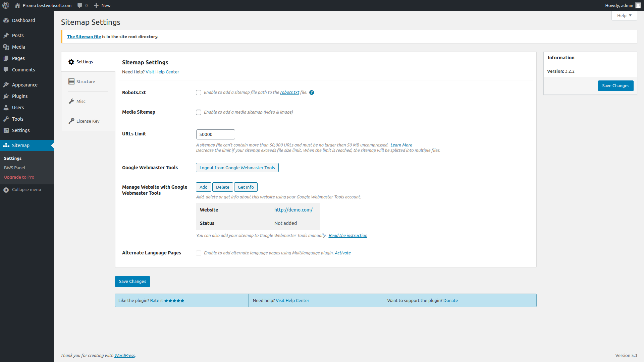Image resolution: width=644 pixels, height=362 pixels.
Task: Click the gear icon on the Settings tab
Action: tap(71, 62)
